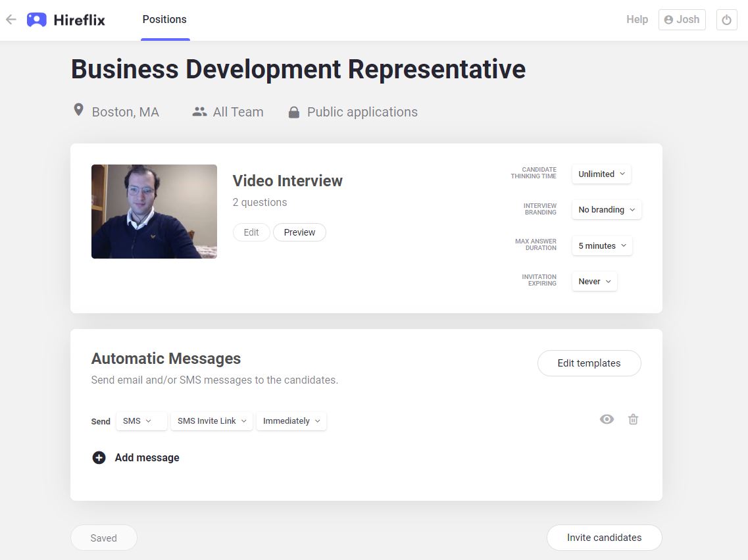Click the Hireflix logo icon
Image resolution: width=748 pixels, height=560 pixels.
tap(37, 20)
